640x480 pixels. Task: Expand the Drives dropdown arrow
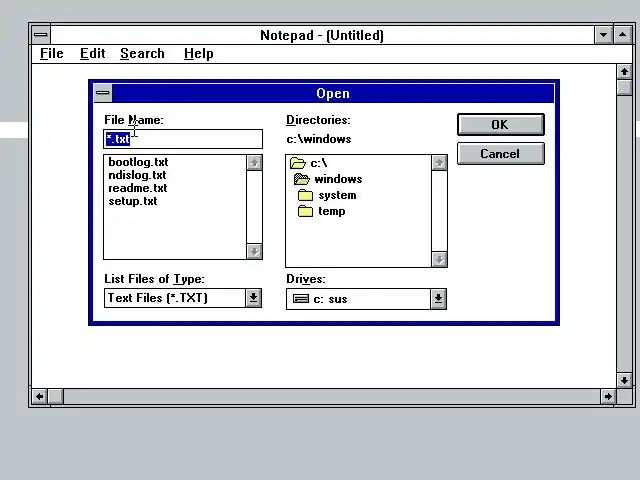point(438,299)
